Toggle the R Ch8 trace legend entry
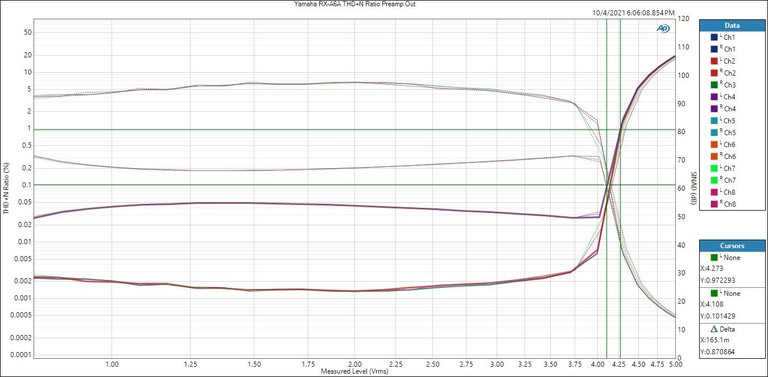 coord(723,204)
